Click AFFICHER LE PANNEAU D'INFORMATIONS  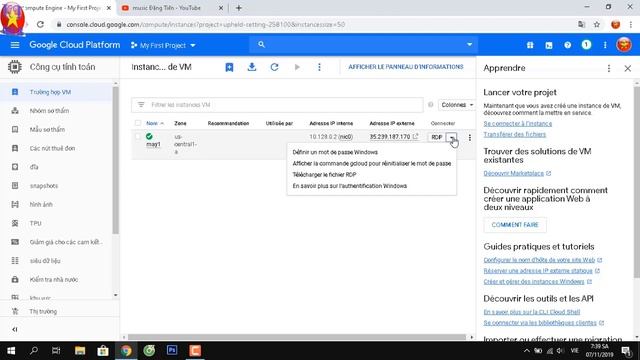point(406,67)
